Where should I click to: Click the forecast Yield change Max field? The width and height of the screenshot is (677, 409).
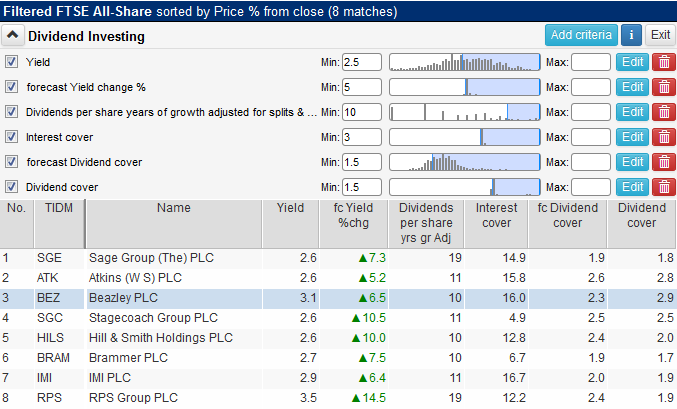pos(591,87)
